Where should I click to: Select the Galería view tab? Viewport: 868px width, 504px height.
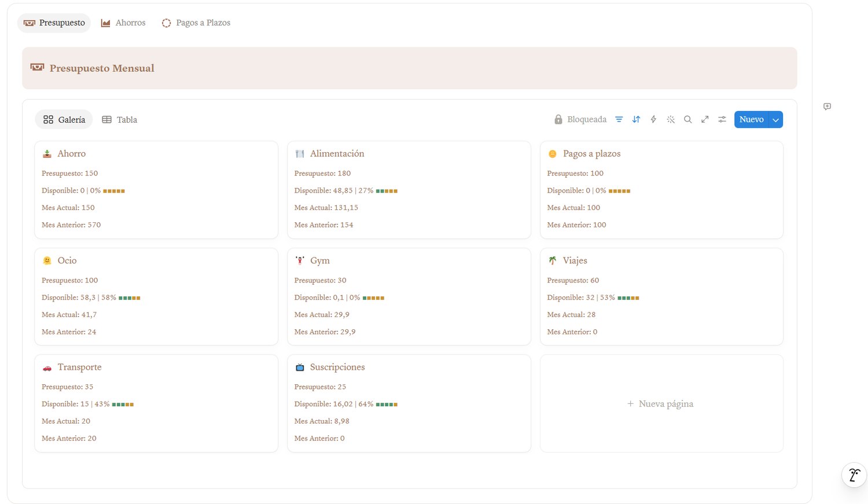pos(64,120)
